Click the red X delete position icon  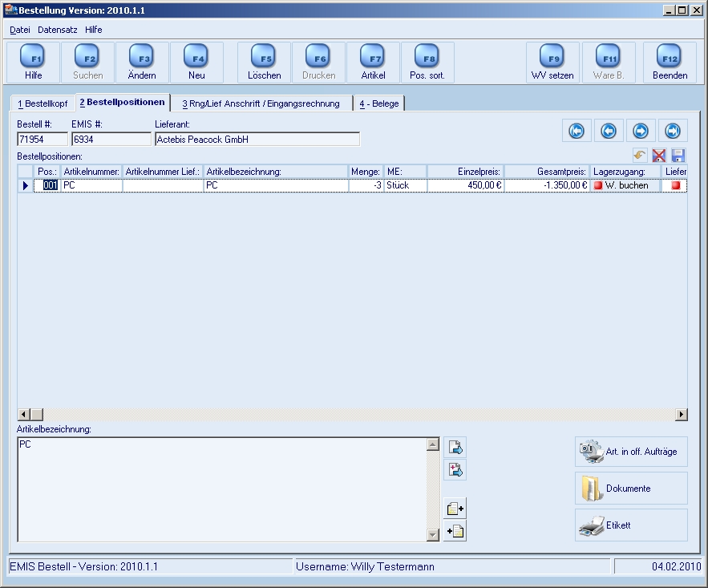(x=659, y=156)
